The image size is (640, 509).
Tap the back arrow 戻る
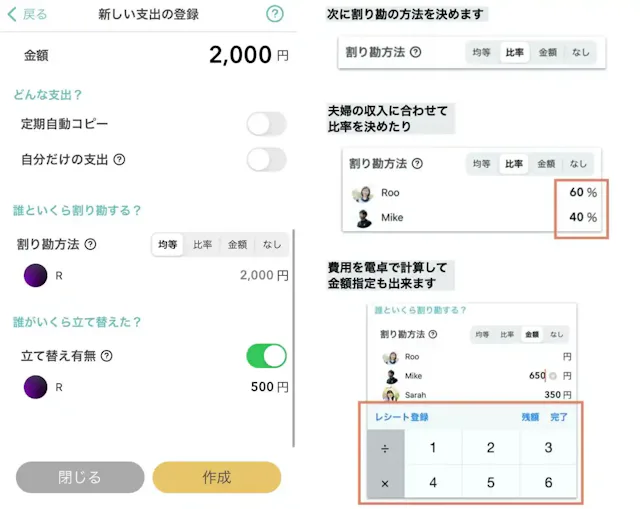[28, 15]
